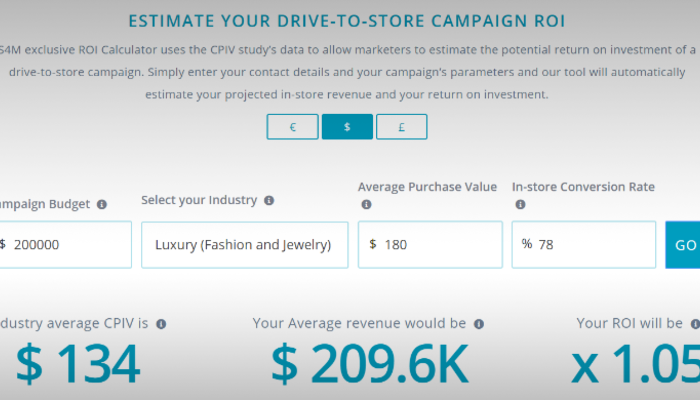Open the industry dropdown showing Luxury

(x=244, y=245)
